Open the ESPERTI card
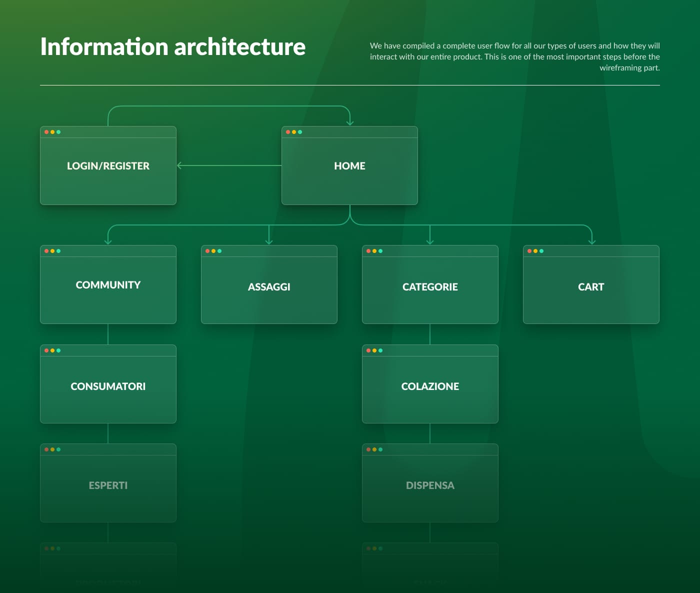This screenshot has width=700, height=593. coord(108,483)
